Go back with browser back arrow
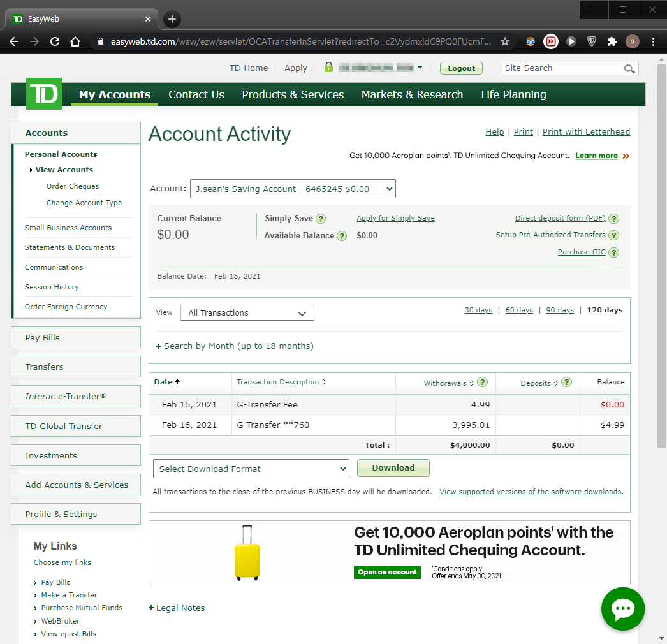Image resolution: width=667 pixels, height=644 pixels. (x=14, y=41)
